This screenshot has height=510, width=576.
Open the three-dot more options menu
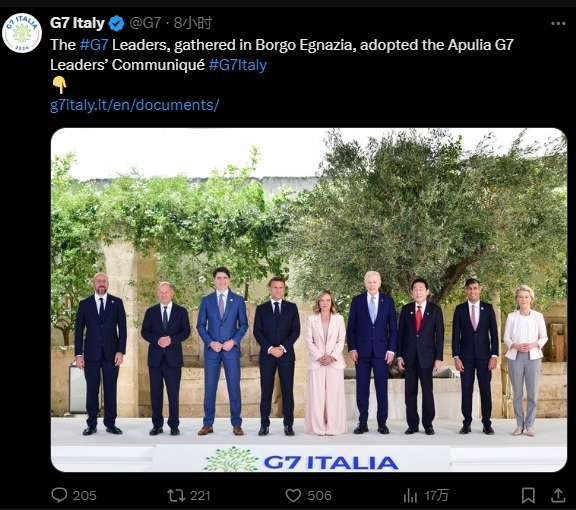click(x=558, y=24)
